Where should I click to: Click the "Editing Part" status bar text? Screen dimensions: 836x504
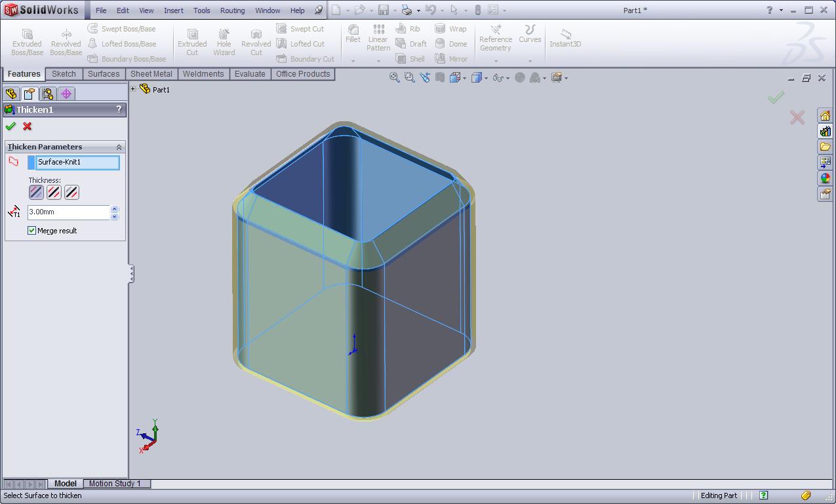(x=719, y=495)
